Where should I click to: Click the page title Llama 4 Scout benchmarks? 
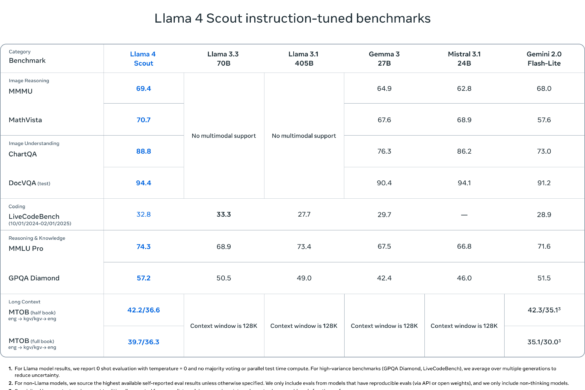292,18
